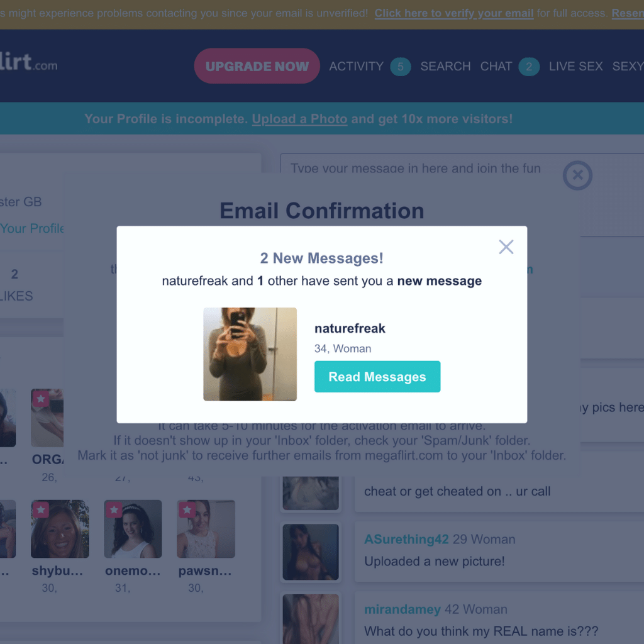This screenshot has height=644, width=644.
Task: Open naturefreak's profile photo in popup
Action: (250, 354)
